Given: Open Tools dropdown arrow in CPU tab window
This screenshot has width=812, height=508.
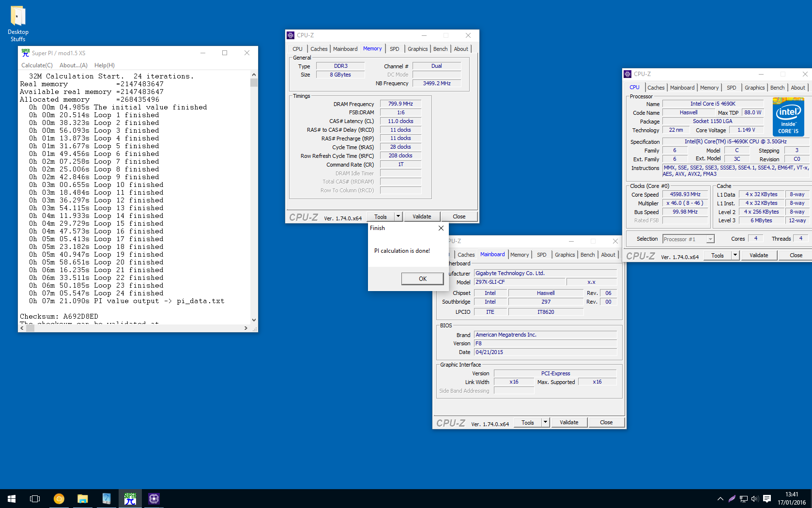Looking at the screenshot, I should pyautogui.click(x=735, y=255).
